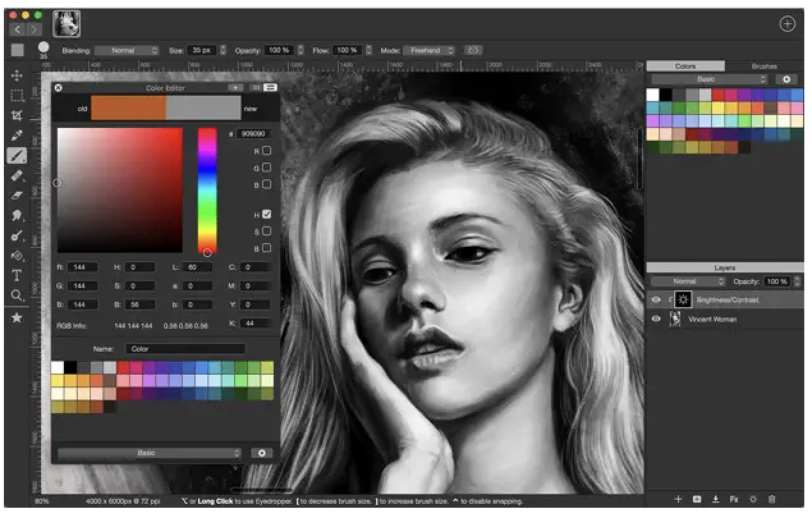Click the Layers panel header
Screen dimensions: 812x518
point(725,268)
